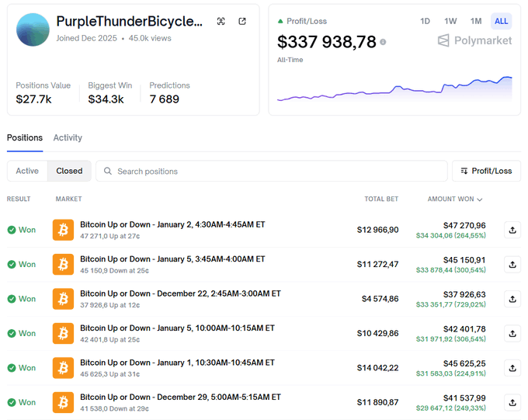The height and width of the screenshot is (420, 528).
Task: Click the QR scan icon beside username
Action: [221, 21]
